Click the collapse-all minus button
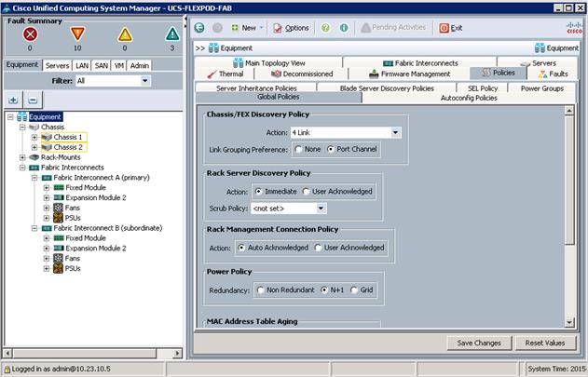Image resolution: width=588 pixels, height=377 pixels. click(33, 100)
